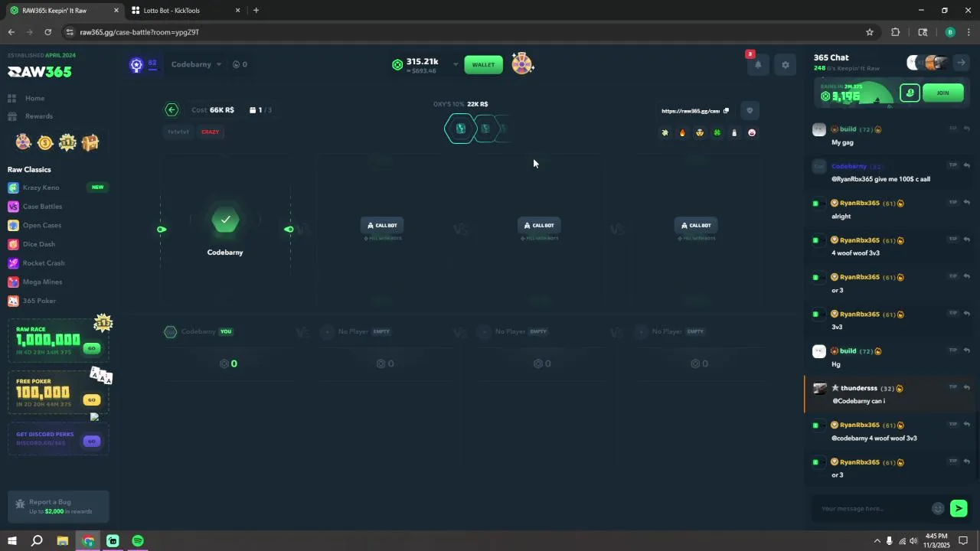Open Spotify from the taskbar
This screenshot has width=980, height=551.
coord(138,541)
